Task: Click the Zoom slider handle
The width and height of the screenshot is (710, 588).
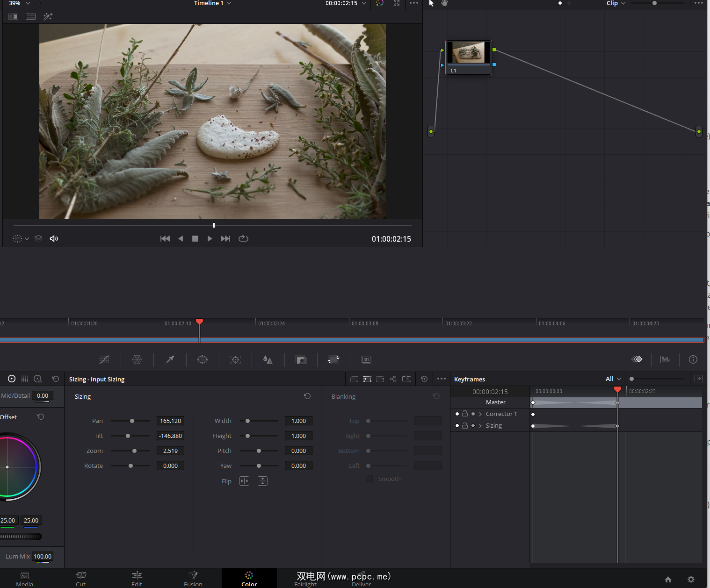Action: click(135, 451)
